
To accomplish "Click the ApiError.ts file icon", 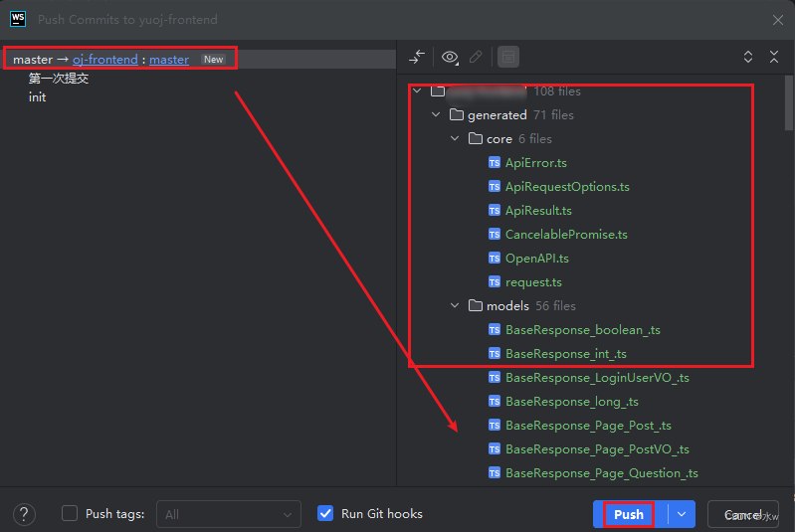I will (x=495, y=163).
